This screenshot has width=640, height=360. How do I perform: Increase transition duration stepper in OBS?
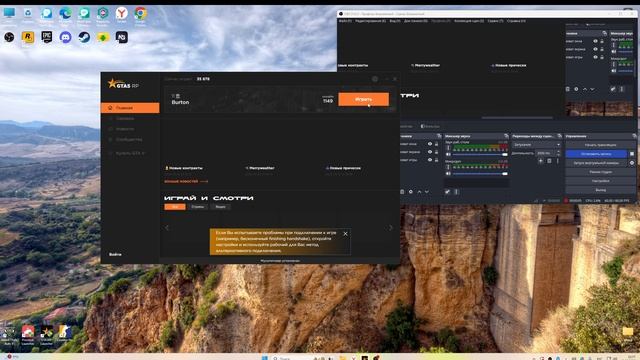[558, 151]
